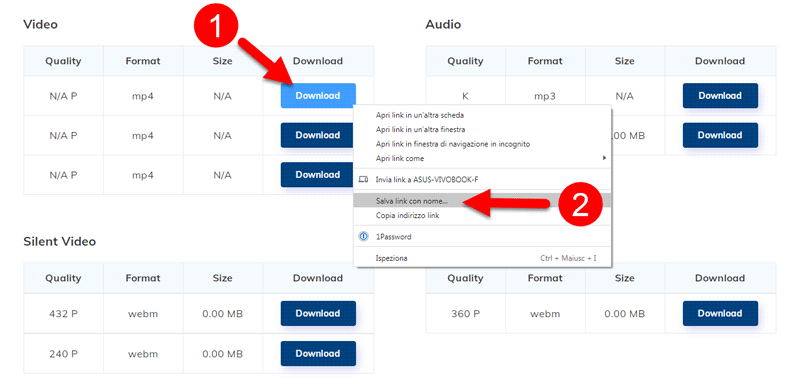Screen dimensions: 793x384
Task: Click the Download header in Silent Video table
Action: [318, 278]
